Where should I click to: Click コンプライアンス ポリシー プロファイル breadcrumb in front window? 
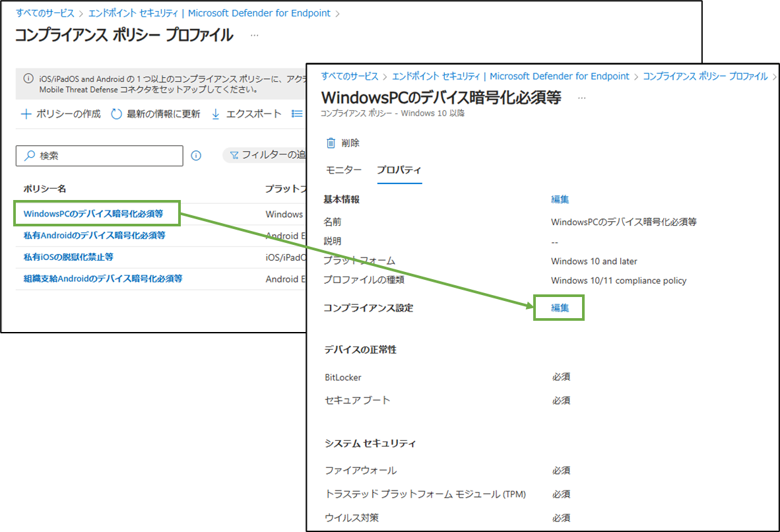(x=705, y=76)
